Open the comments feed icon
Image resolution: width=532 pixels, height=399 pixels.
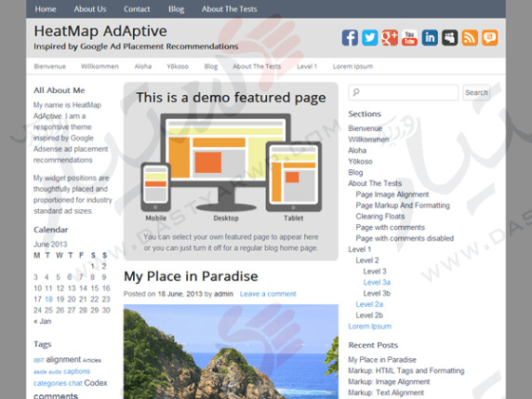pyautogui.click(x=490, y=37)
